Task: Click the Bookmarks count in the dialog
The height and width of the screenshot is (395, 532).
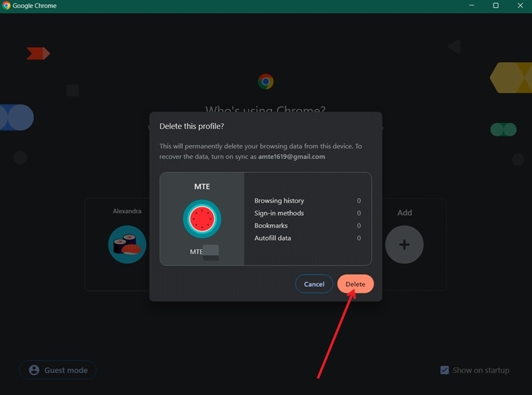Action: tap(358, 225)
